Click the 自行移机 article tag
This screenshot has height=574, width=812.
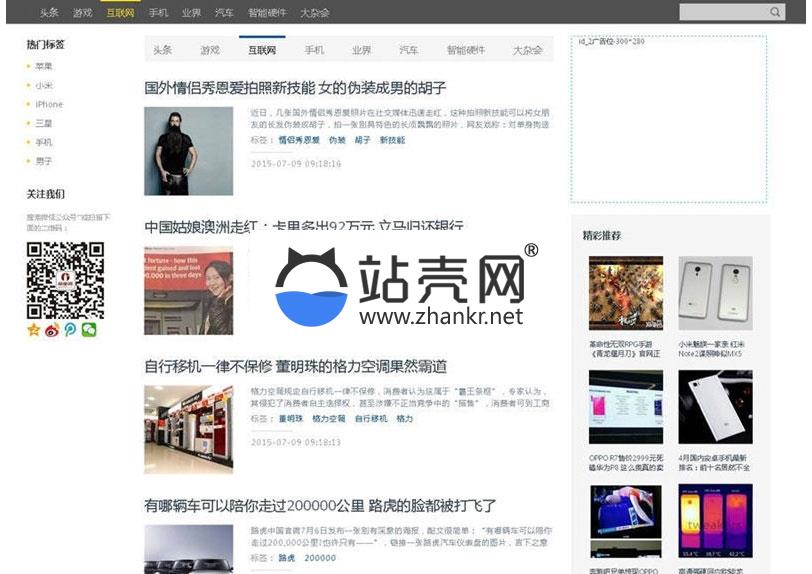(x=371, y=419)
